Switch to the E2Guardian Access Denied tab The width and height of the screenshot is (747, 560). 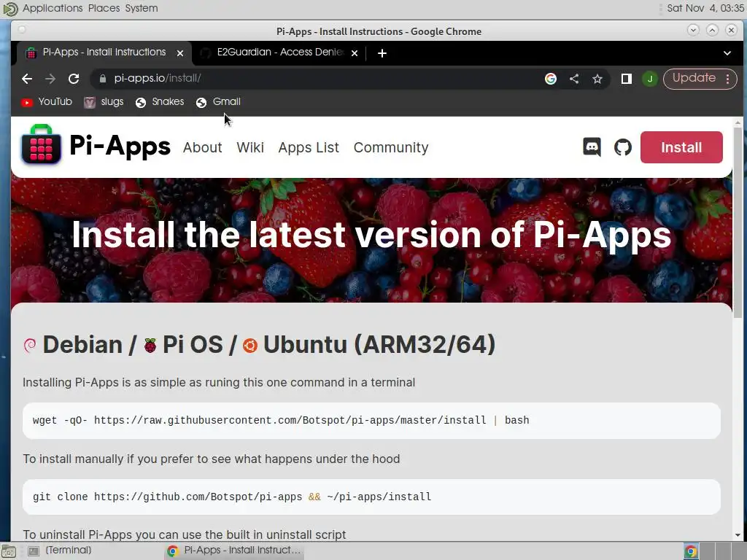pos(279,52)
